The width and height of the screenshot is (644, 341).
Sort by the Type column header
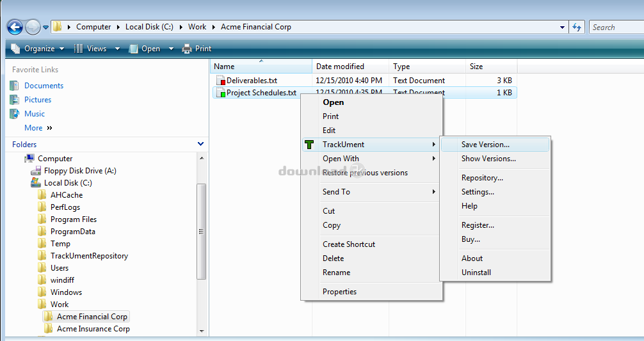[x=427, y=67]
